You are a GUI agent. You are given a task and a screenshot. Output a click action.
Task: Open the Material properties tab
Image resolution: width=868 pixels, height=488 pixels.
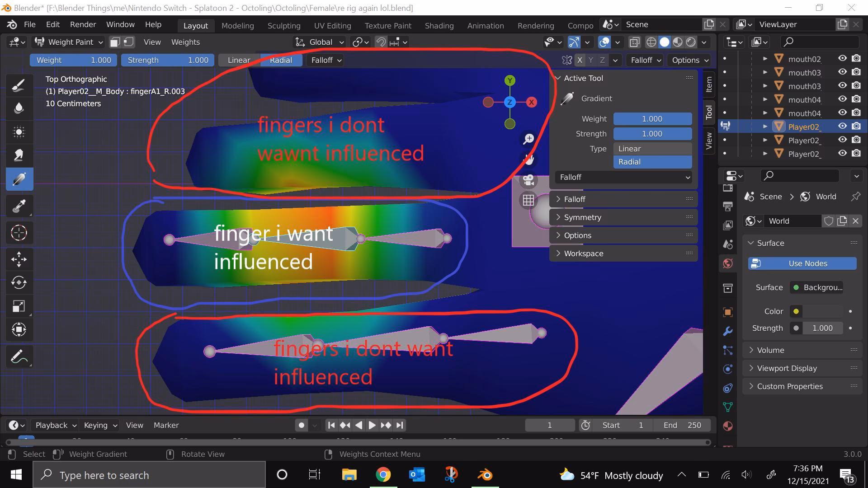[x=728, y=426]
